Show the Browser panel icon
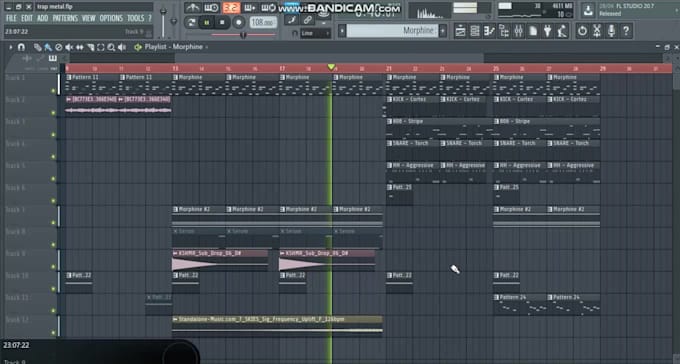 click(504, 31)
